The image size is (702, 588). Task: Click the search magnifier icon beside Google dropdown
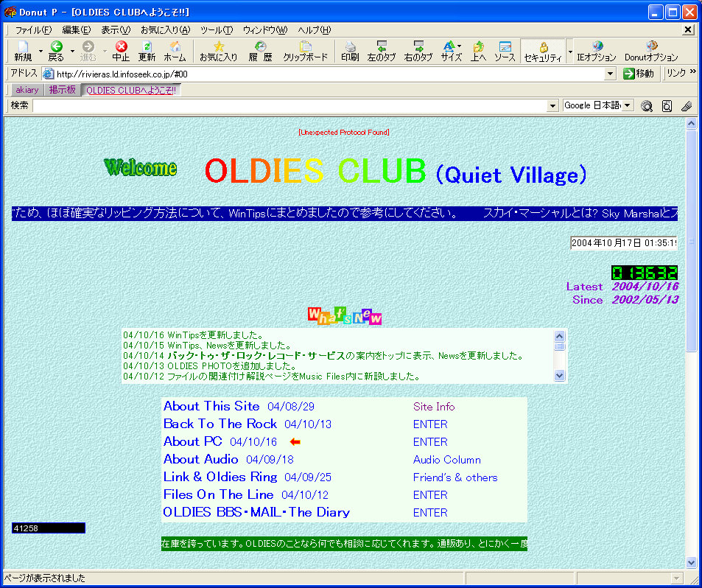point(647,105)
